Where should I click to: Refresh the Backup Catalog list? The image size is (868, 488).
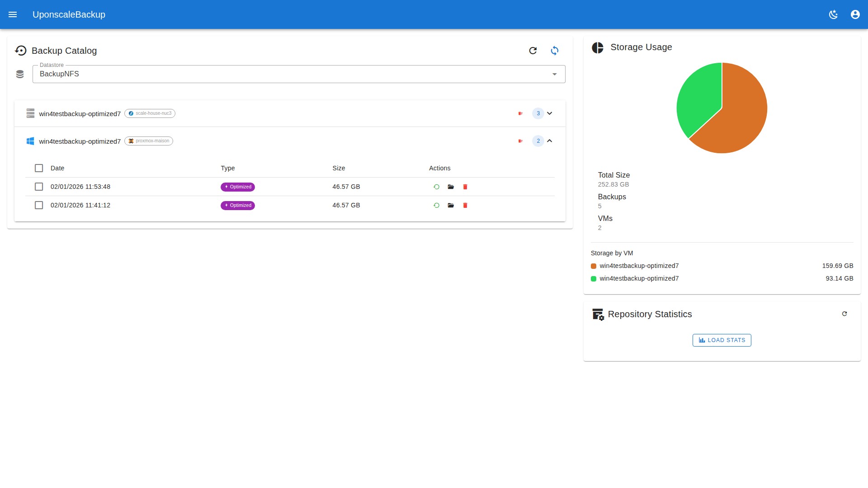533,51
